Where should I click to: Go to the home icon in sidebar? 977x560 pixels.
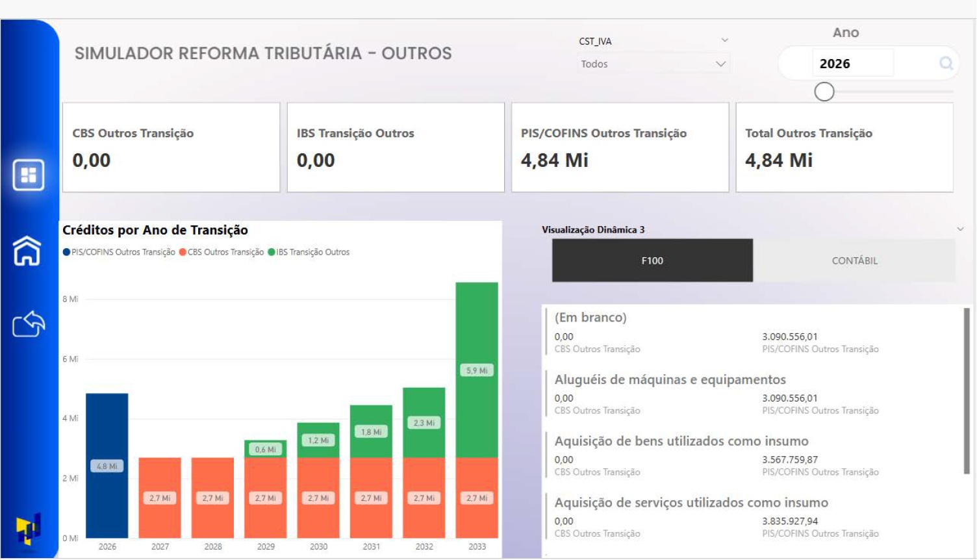27,251
